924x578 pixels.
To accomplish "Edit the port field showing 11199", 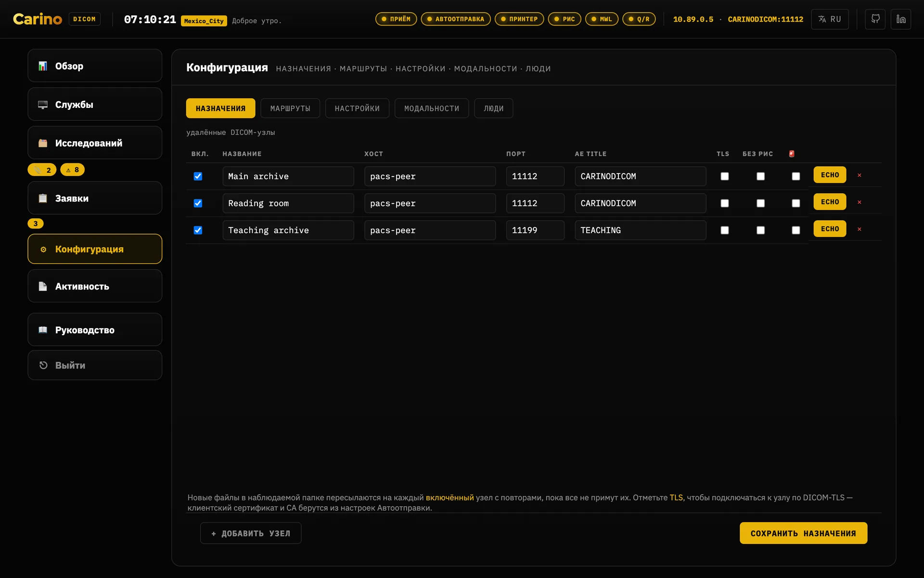I will pyautogui.click(x=535, y=230).
